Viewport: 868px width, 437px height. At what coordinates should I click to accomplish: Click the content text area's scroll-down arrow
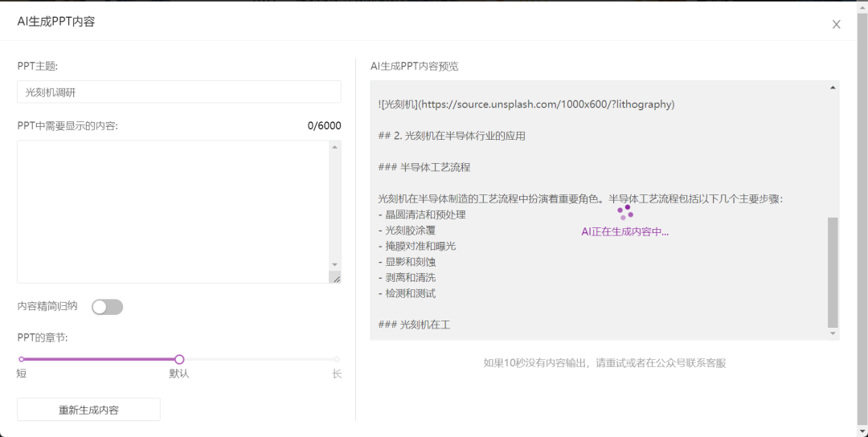[x=335, y=264]
